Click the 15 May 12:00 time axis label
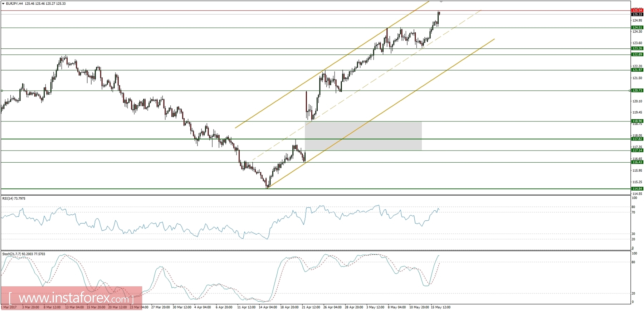 [440, 307]
